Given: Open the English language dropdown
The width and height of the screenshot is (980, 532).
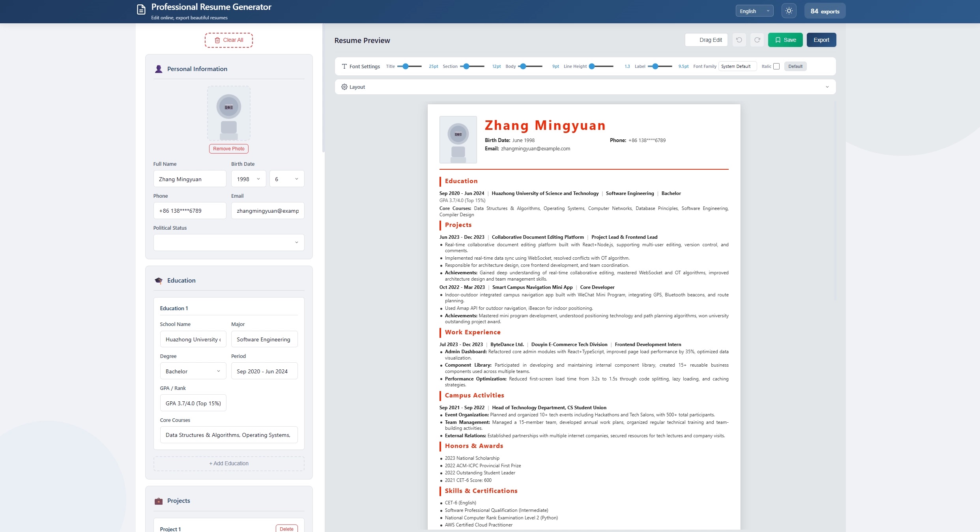Looking at the screenshot, I should pos(754,11).
